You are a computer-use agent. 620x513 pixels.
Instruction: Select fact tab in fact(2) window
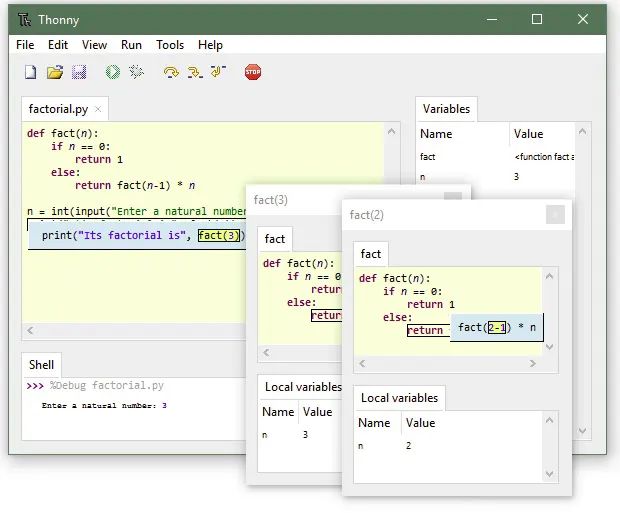pyautogui.click(x=370, y=254)
